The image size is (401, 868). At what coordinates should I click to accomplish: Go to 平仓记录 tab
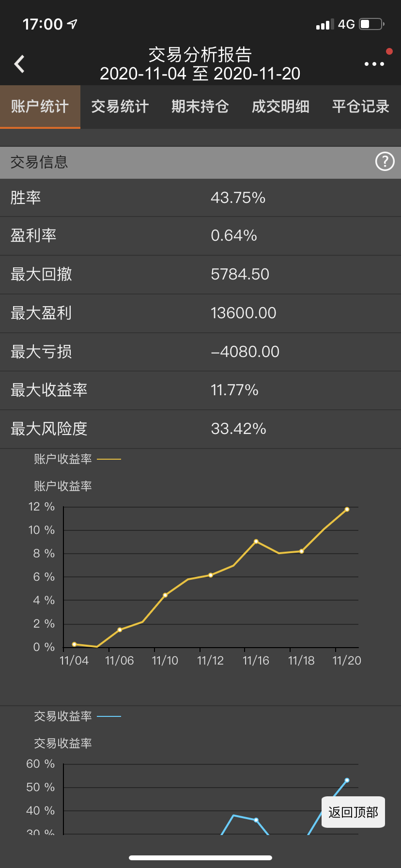click(361, 107)
